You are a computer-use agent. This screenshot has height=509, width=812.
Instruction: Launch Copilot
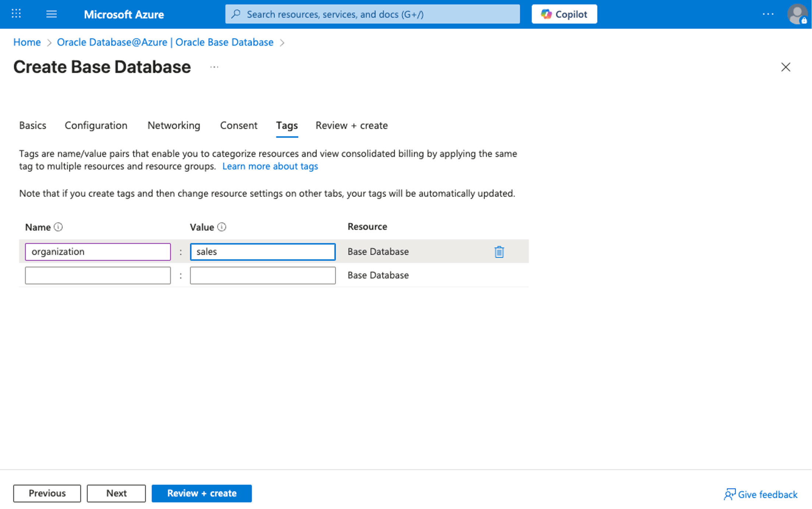point(564,14)
